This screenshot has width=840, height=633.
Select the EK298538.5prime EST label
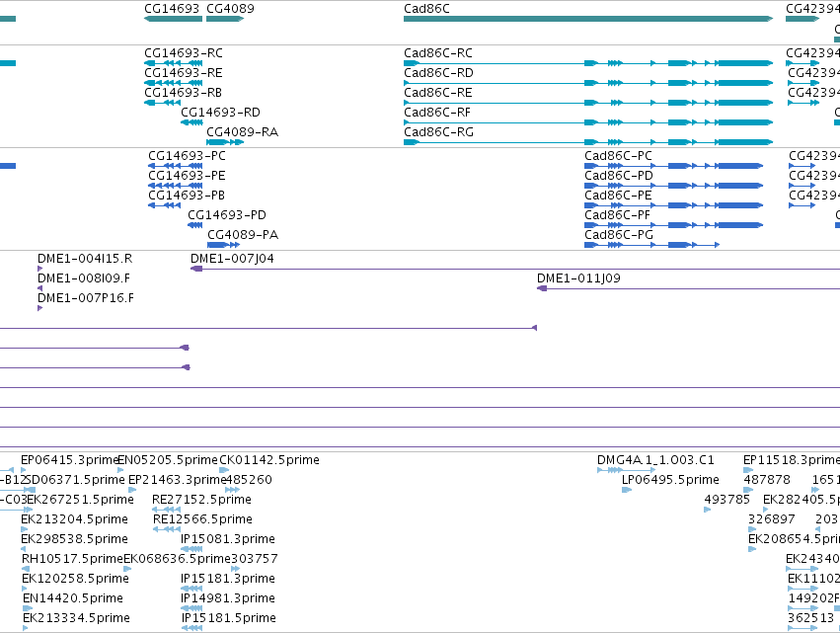coord(74,540)
